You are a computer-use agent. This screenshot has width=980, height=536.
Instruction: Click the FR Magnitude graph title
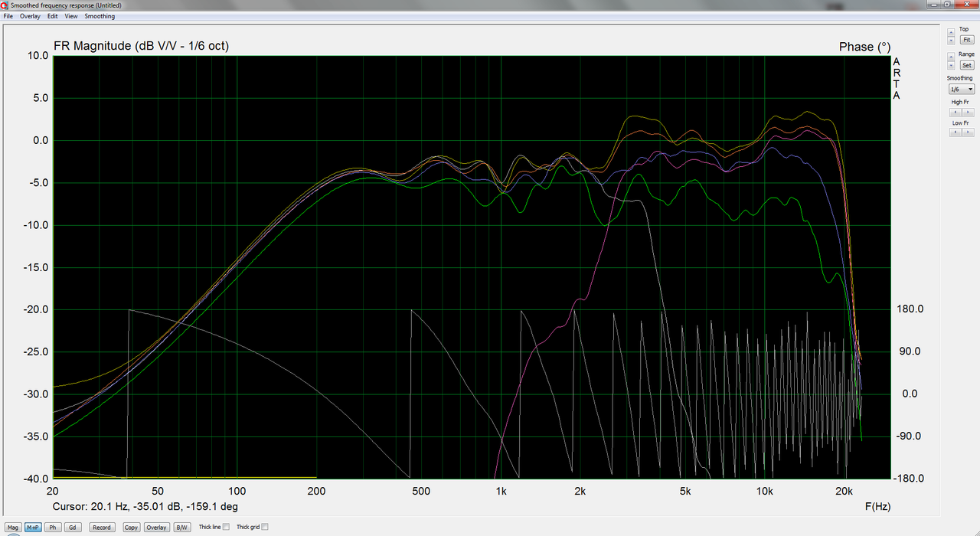(x=141, y=46)
